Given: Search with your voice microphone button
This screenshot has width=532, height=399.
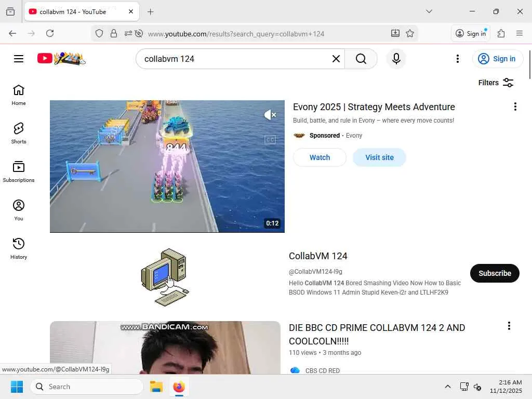Looking at the screenshot, I should click(396, 59).
